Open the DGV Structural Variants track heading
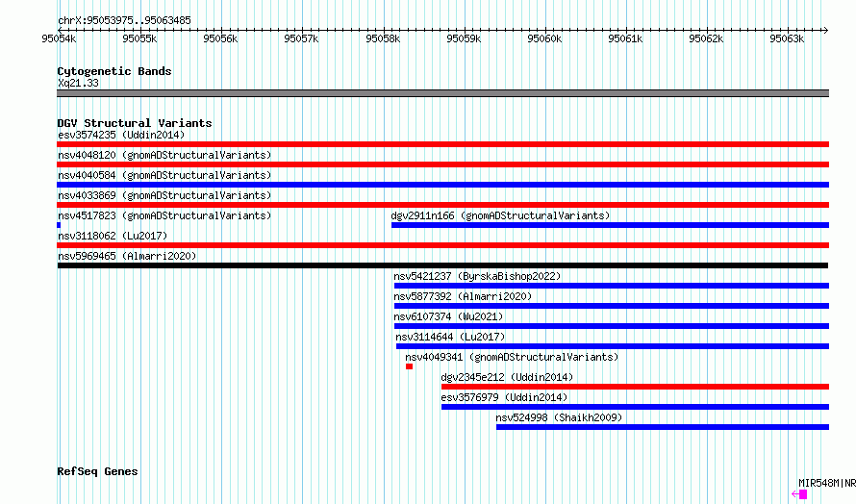Screen dimensions: 856x504 point(135,123)
